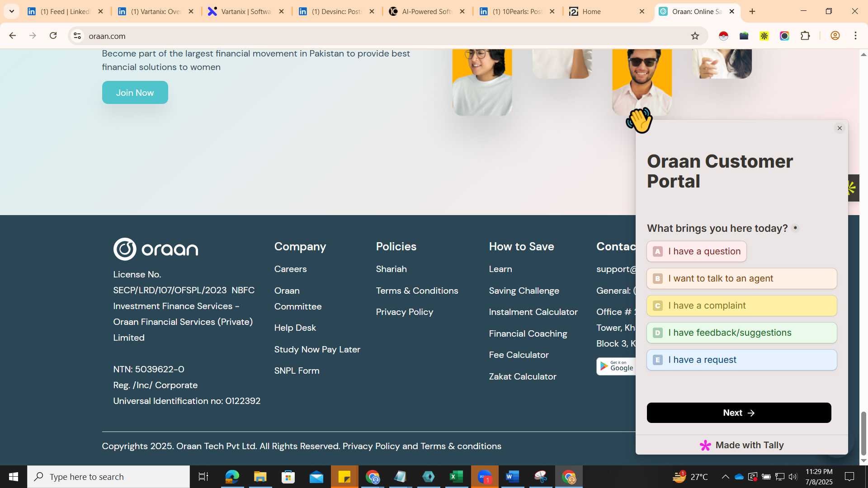Open the SNPL Form link
Viewport: 868px width, 488px height.
coord(297,371)
